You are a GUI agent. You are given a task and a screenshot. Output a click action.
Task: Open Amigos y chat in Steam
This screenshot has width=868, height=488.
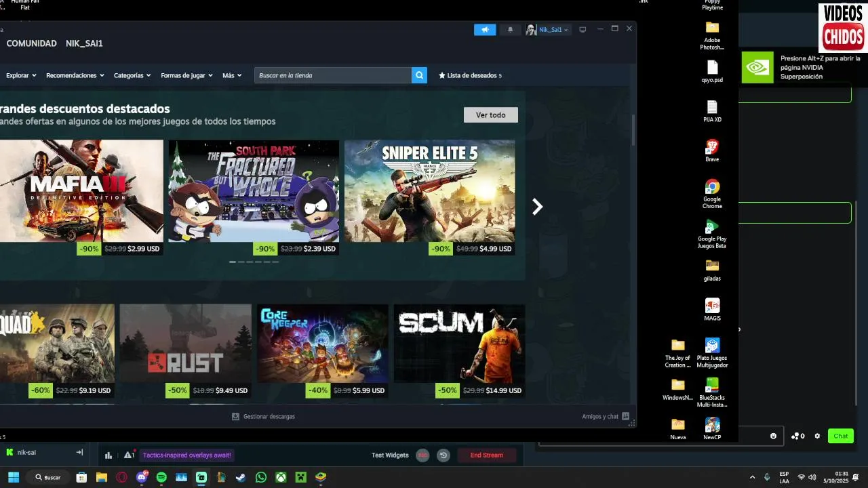click(x=606, y=416)
